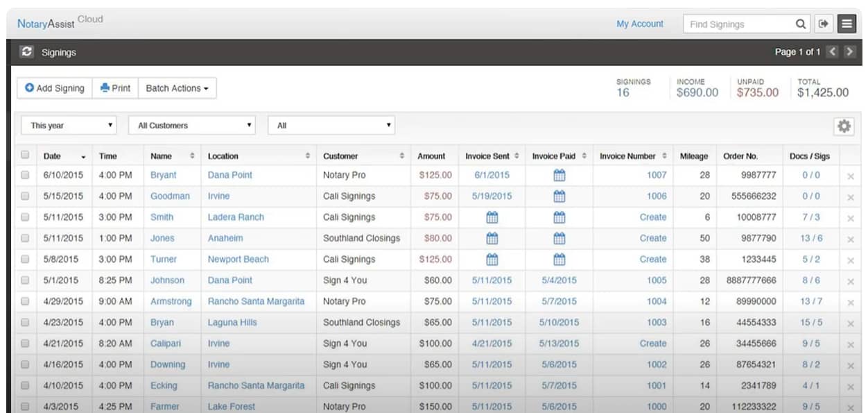Screen dimensions: 868x413
Task: Click the search magnifier in Find Signings
Action: (801, 23)
